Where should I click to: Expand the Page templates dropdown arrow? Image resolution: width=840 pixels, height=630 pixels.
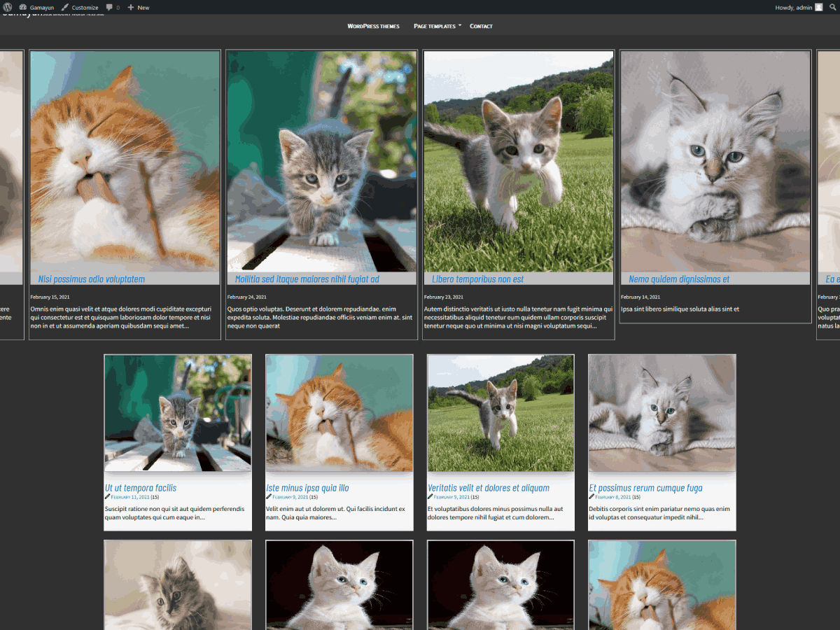tap(460, 26)
